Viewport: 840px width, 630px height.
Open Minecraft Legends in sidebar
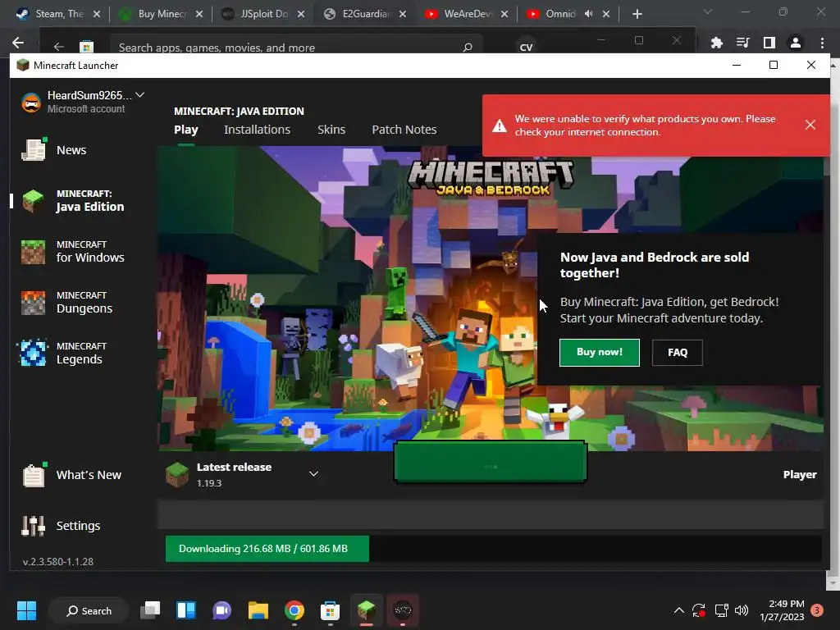[x=63, y=354]
